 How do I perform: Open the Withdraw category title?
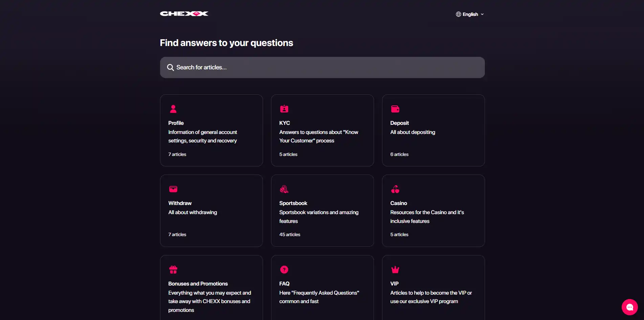180,203
